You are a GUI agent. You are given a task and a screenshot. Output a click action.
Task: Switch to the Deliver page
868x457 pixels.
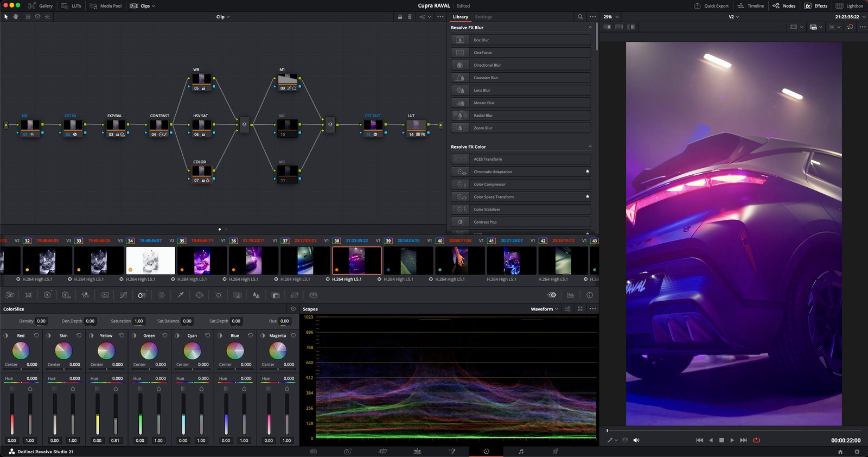[555, 452]
